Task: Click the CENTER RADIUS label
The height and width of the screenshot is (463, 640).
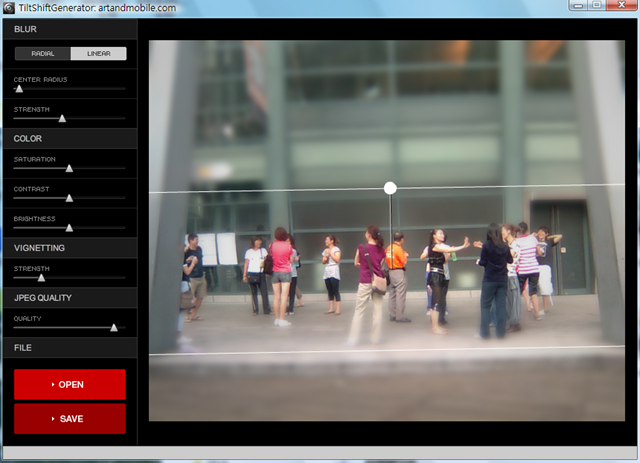Action: point(40,80)
